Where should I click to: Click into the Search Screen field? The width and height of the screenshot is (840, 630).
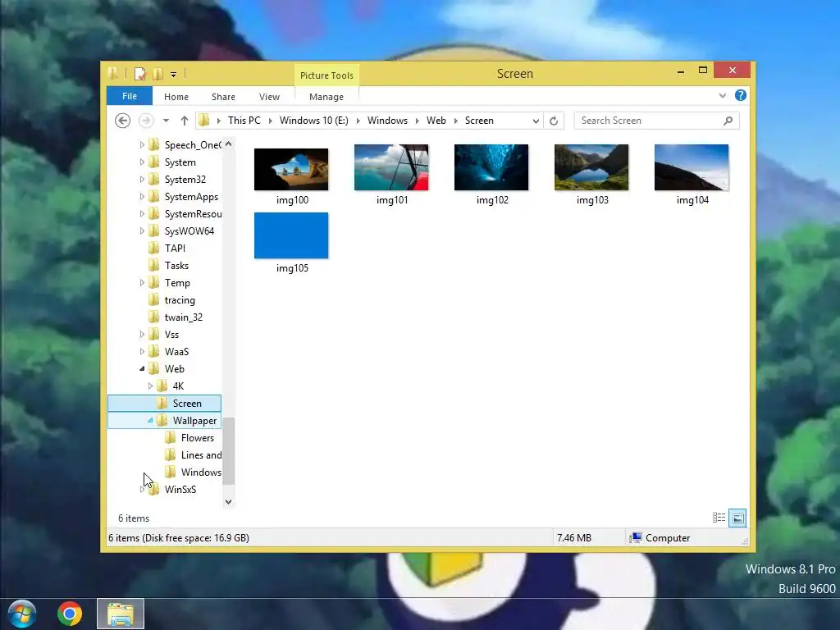[651, 121]
